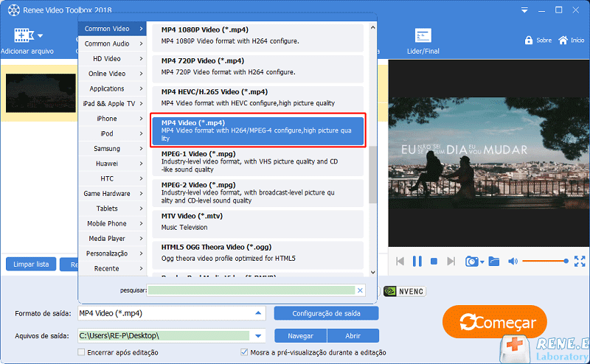The image size is (590, 364).
Task: Open Aquivos de saída path dropdown
Action: coord(258,336)
